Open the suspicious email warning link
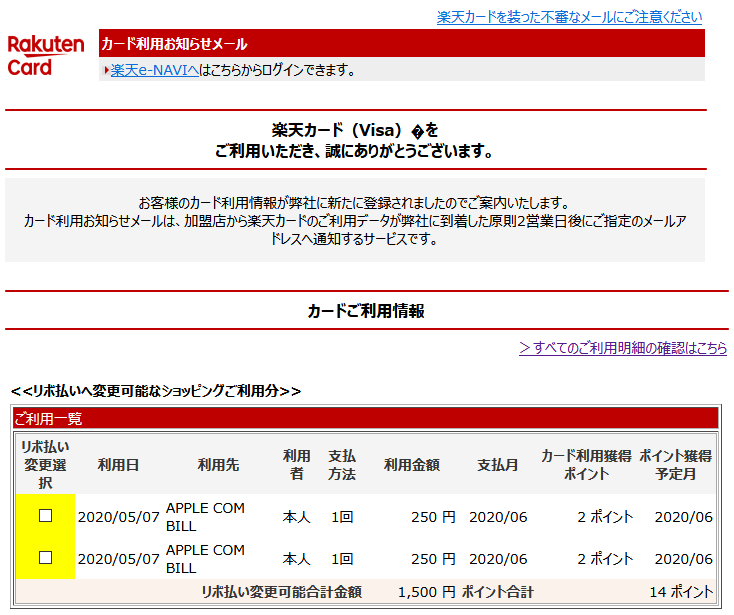Viewport: 734px width, 615px height. point(569,17)
